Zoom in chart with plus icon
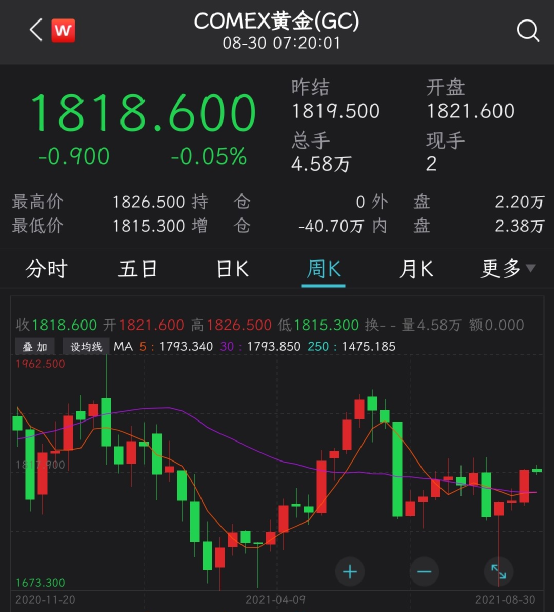Image resolution: width=554 pixels, height=612 pixels. click(x=350, y=572)
